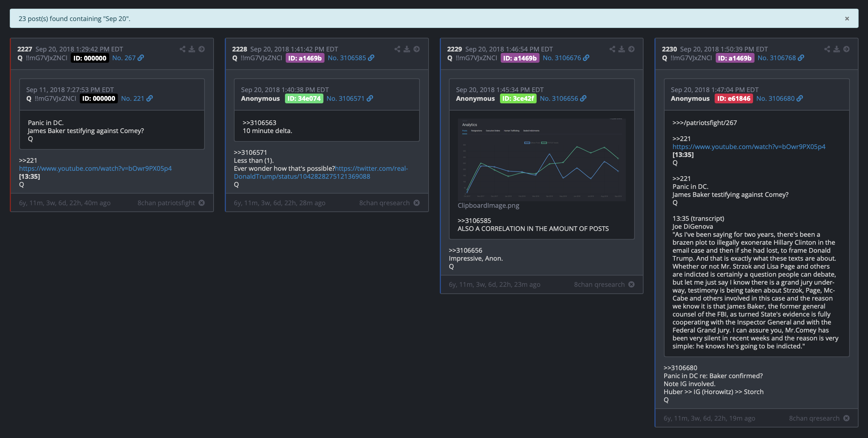Open Trump Twitter status link
This screenshot has width=868, height=438.
point(321,173)
